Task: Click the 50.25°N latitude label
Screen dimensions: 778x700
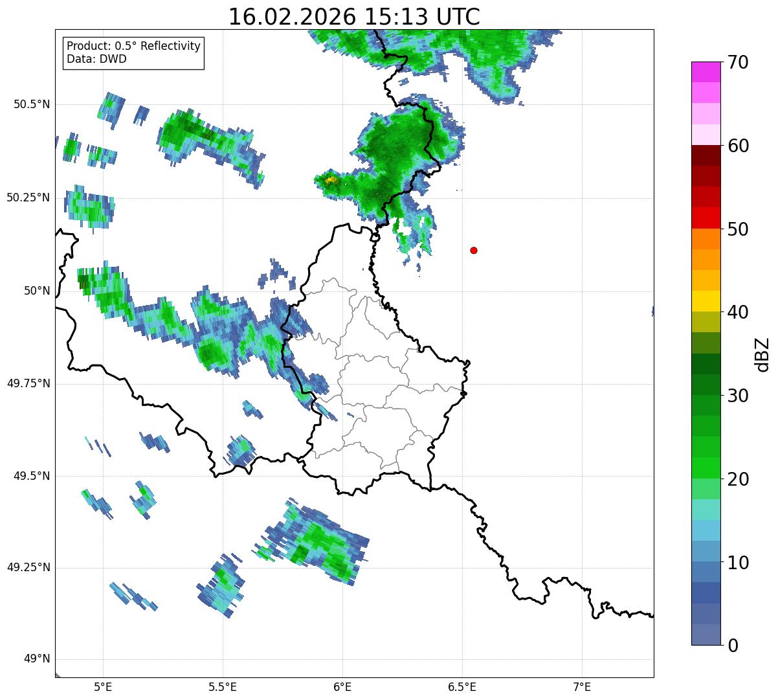Action: [x=28, y=198]
